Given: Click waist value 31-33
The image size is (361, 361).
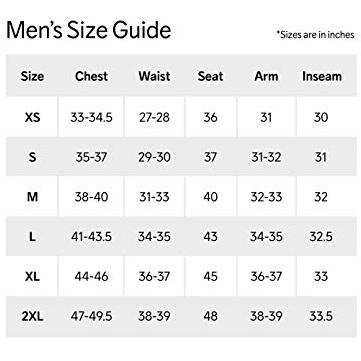Looking at the screenshot, I should (154, 197).
